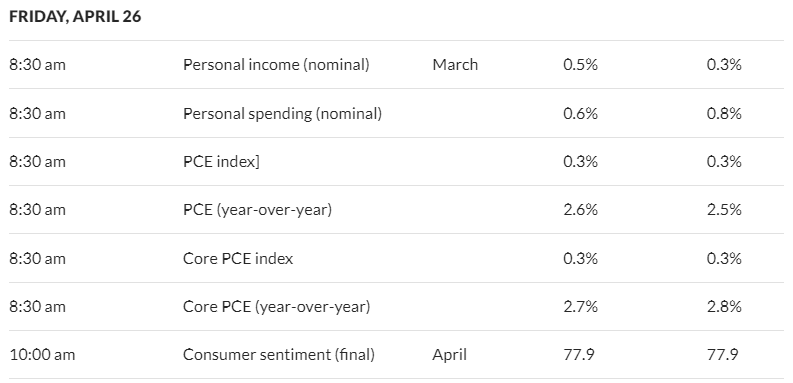Select the 0.6% Personal spending value
This screenshot has width=793, height=383.
(581, 113)
